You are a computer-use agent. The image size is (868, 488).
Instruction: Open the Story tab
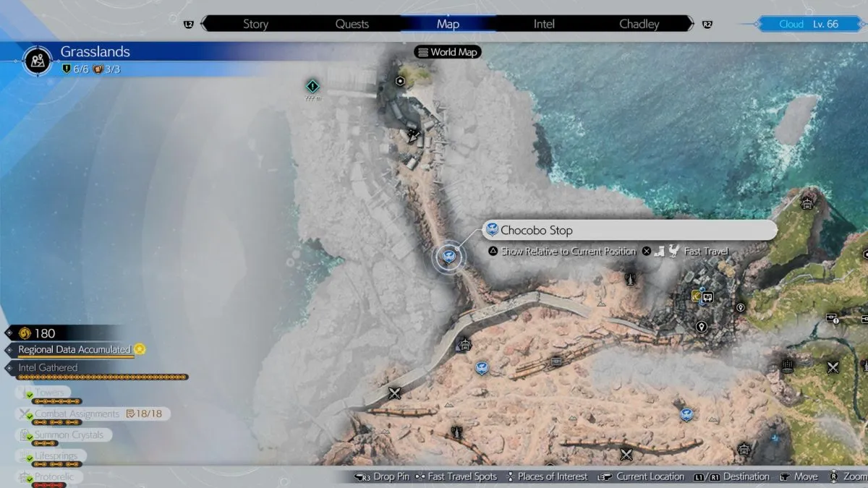(x=255, y=24)
